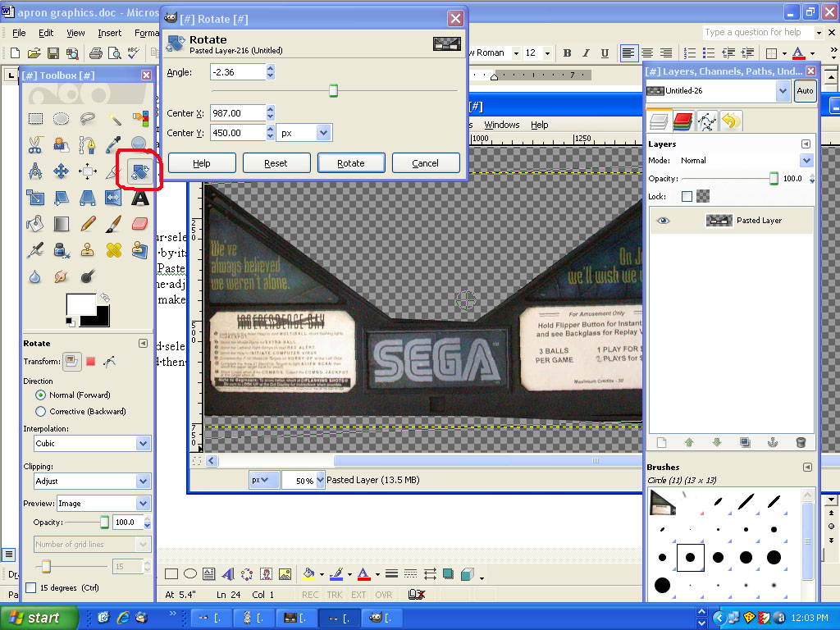Select Corrective (Backward) direction
The width and height of the screenshot is (840, 630).
(x=41, y=411)
